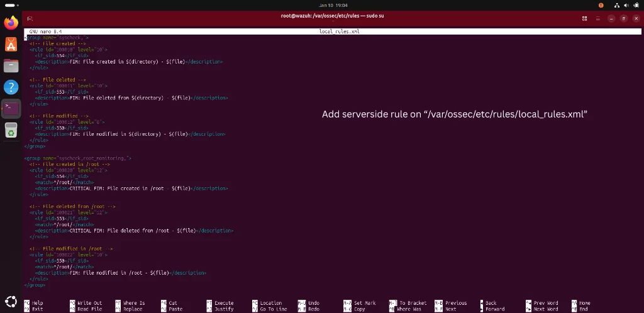Screen dimensions: 644x313
Task: Click the Execute shortcut label
Action: [224, 303]
